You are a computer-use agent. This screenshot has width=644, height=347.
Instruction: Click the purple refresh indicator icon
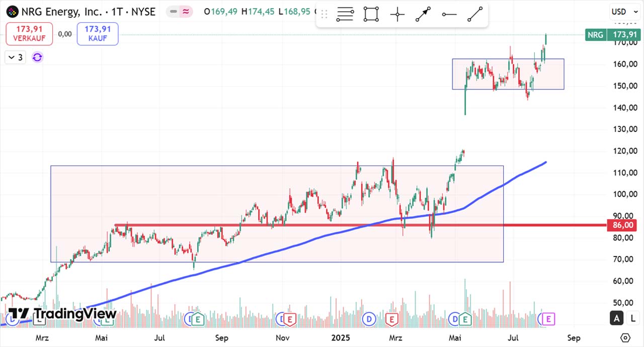37,57
